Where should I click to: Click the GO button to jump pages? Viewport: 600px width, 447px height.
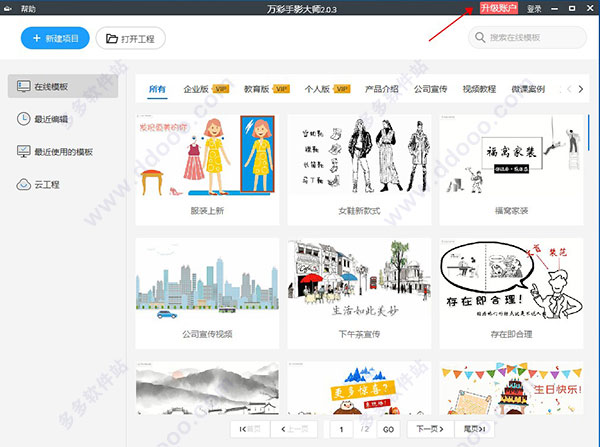pos(388,429)
